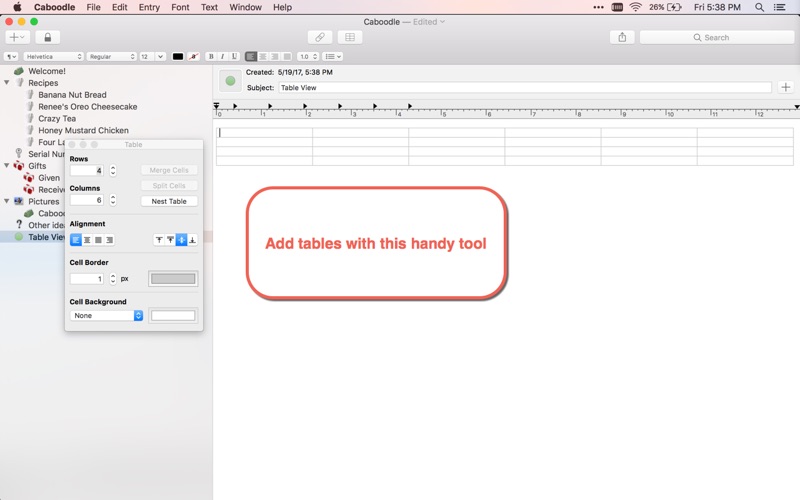This screenshot has width=800, height=500.
Task: Open the paragraph style dropdown
Action: tap(11, 57)
